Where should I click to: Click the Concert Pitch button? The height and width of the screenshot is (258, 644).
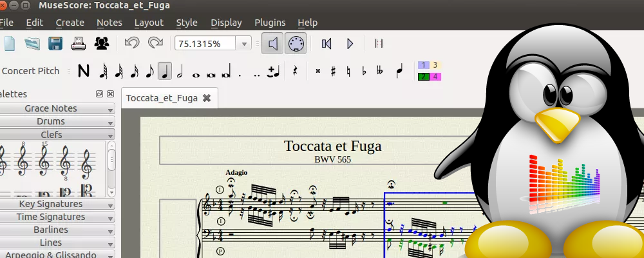pos(30,71)
